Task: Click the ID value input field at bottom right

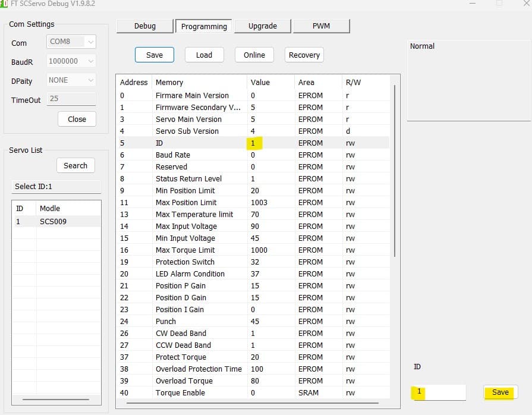Action: [440, 392]
